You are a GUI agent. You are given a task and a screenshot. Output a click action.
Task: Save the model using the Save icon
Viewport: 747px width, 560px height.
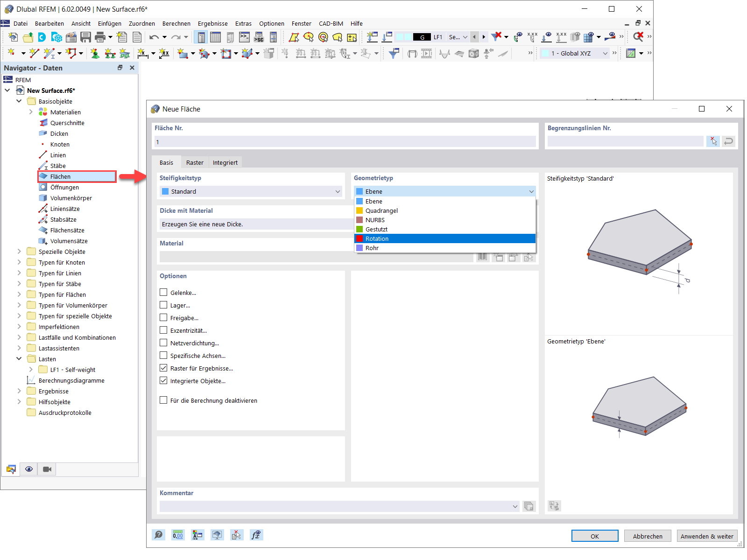(x=86, y=37)
